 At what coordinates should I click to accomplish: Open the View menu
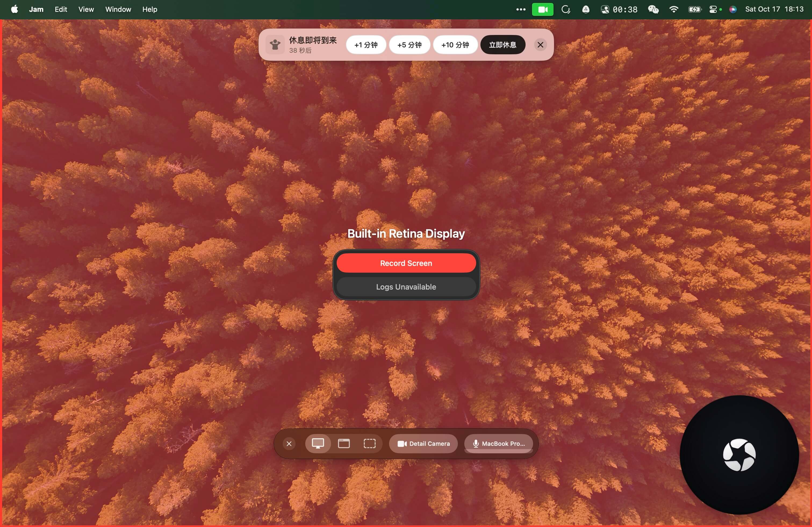86,9
